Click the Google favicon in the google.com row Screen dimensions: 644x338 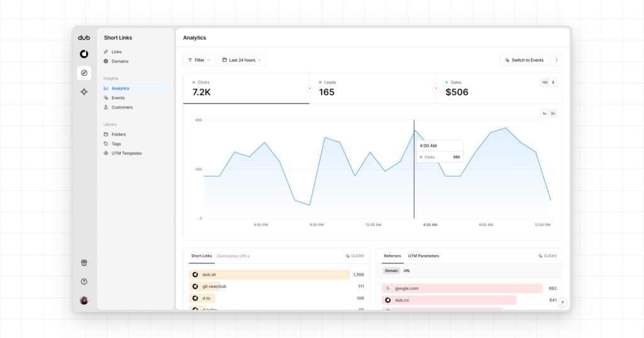(387, 288)
